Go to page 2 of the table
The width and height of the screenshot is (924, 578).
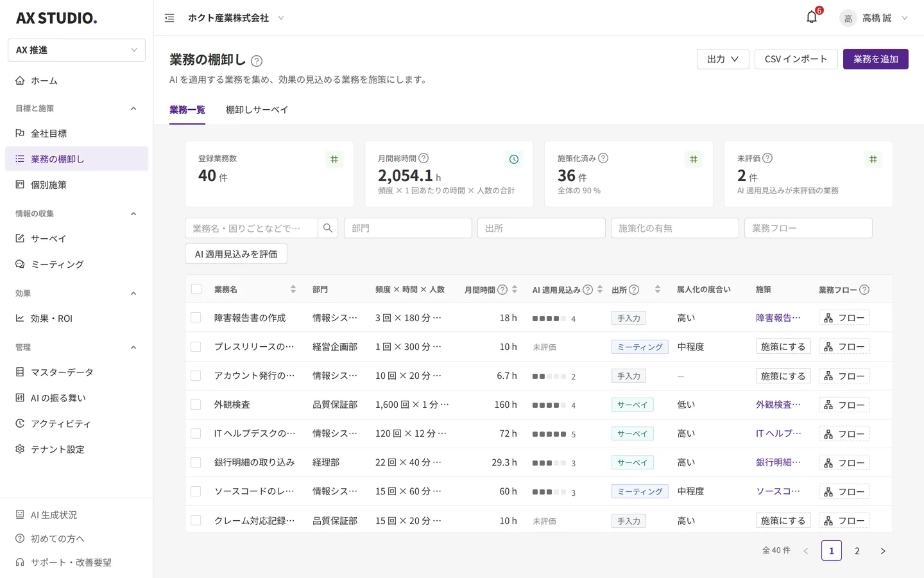point(857,551)
